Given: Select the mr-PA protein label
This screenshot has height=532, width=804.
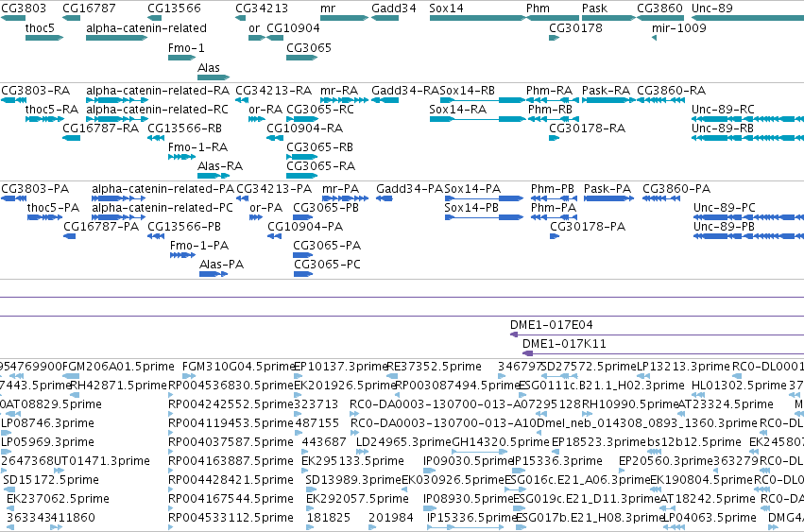Looking at the screenshot, I should (x=340, y=189).
